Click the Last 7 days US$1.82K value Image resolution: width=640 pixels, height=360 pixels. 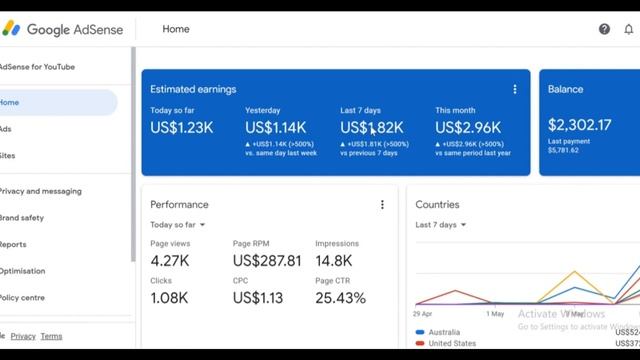(x=372, y=128)
